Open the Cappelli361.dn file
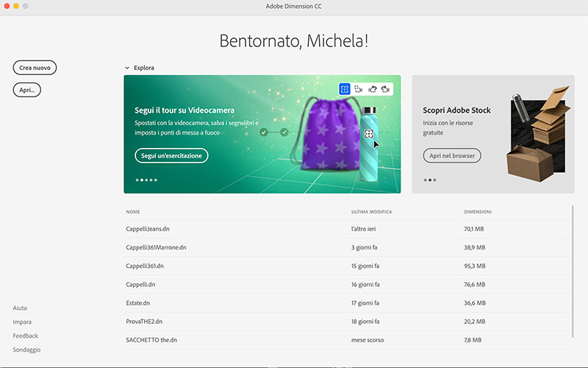Viewport: 588px width, 368px height. [145, 266]
